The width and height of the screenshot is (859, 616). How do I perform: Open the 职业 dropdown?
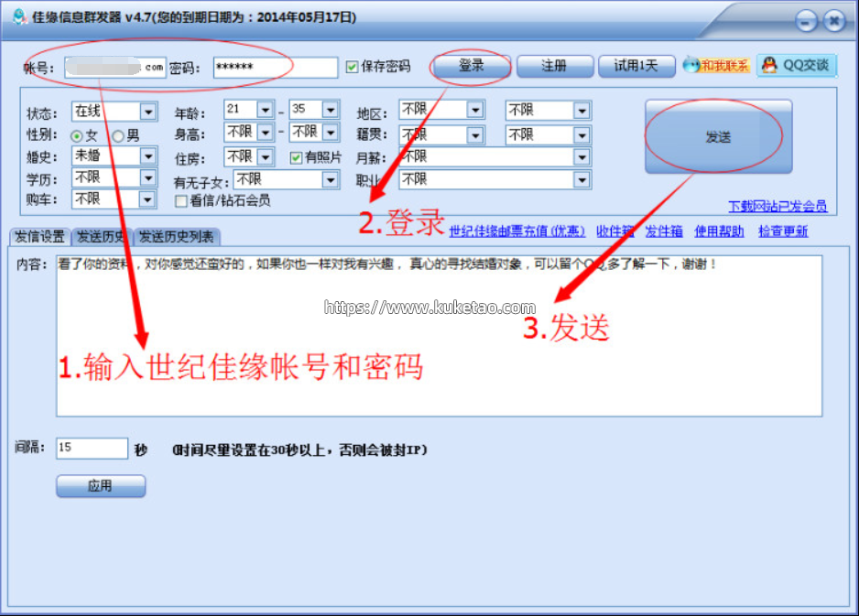click(495, 179)
